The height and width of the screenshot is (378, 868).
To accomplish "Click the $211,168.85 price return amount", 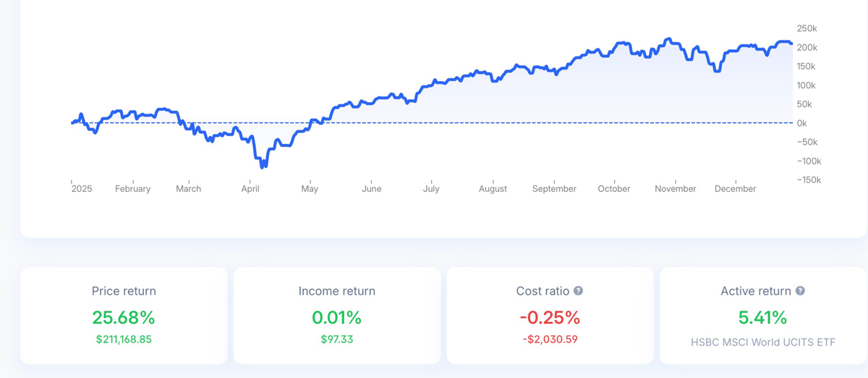I will (x=124, y=339).
